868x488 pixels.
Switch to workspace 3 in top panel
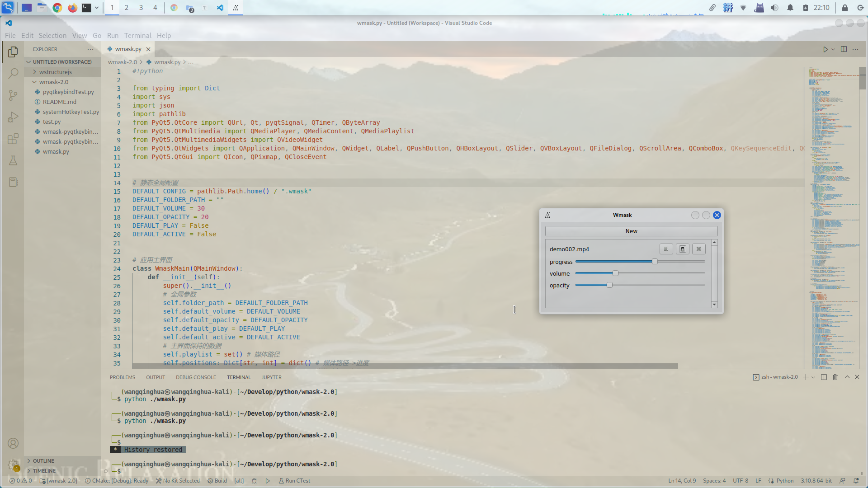click(x=141, y=8)
